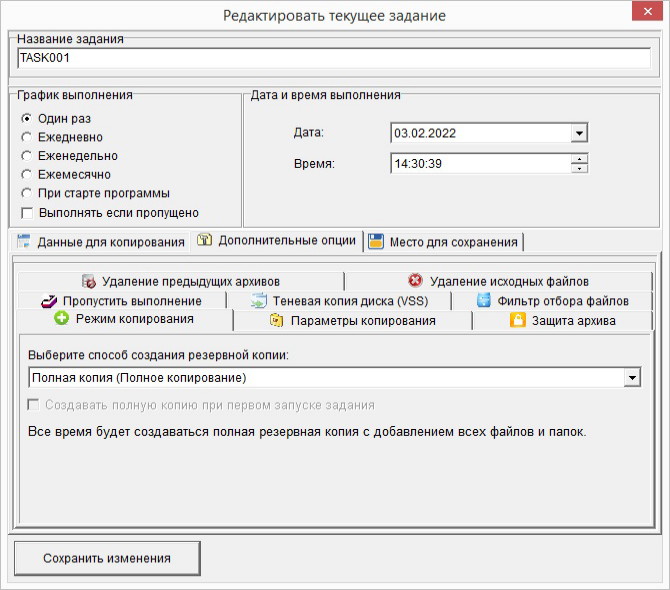This screenshot has height=590, width=670.
Task: Open the 'Защита архива' tab
Action: coord(563,321)
